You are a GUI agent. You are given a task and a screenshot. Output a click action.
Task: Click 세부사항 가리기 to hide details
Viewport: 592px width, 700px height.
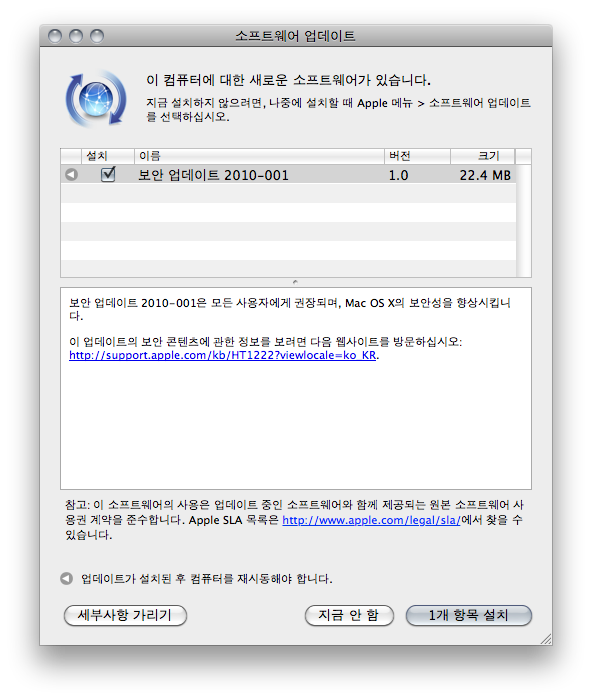[125, 615]
